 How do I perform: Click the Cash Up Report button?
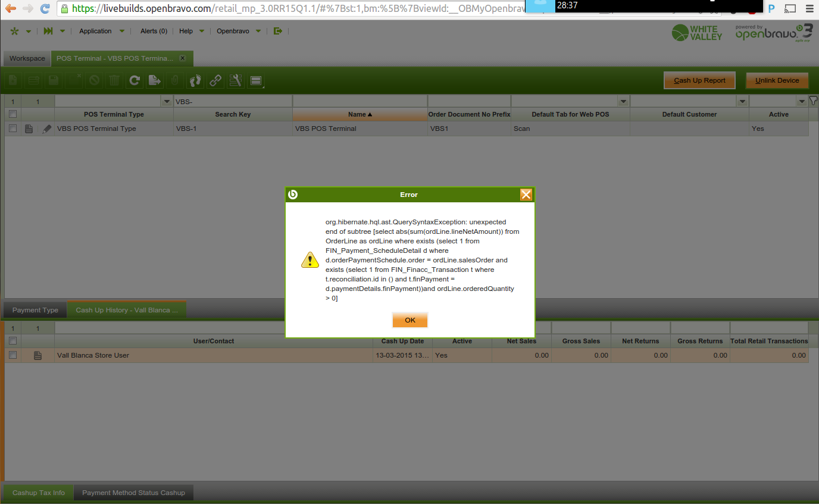coord(699,80)
